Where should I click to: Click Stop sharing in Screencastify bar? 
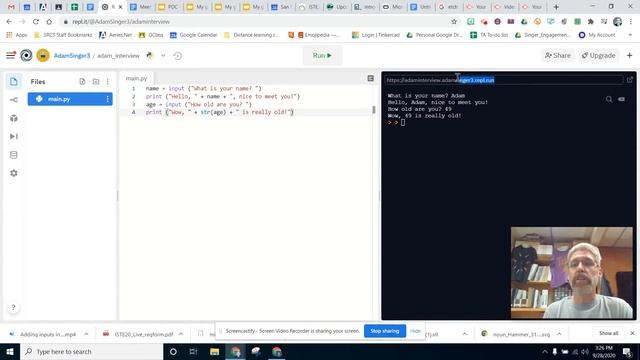384,331
